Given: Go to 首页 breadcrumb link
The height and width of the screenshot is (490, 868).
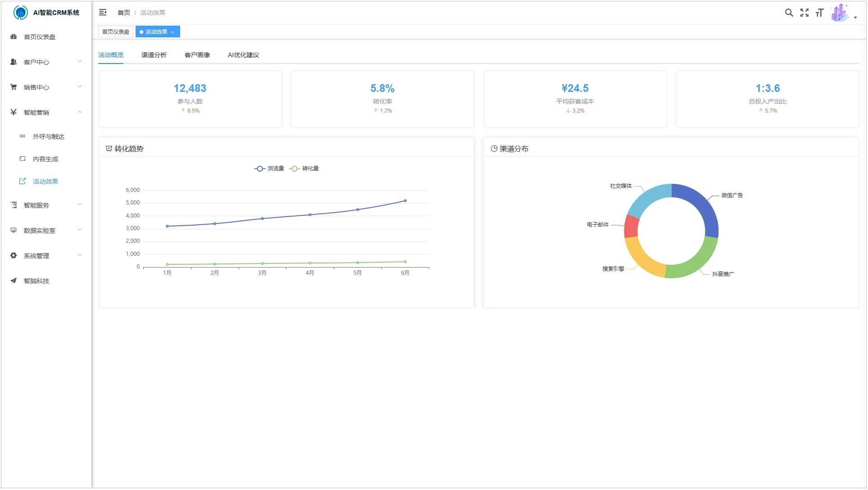Looking at the screenshot, I should (x=123, y=13).
